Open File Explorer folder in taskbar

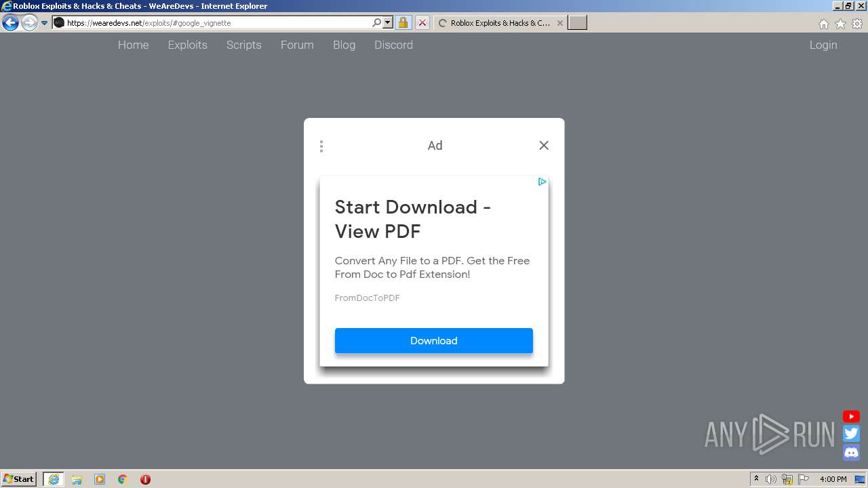click(x=77, y=479)
